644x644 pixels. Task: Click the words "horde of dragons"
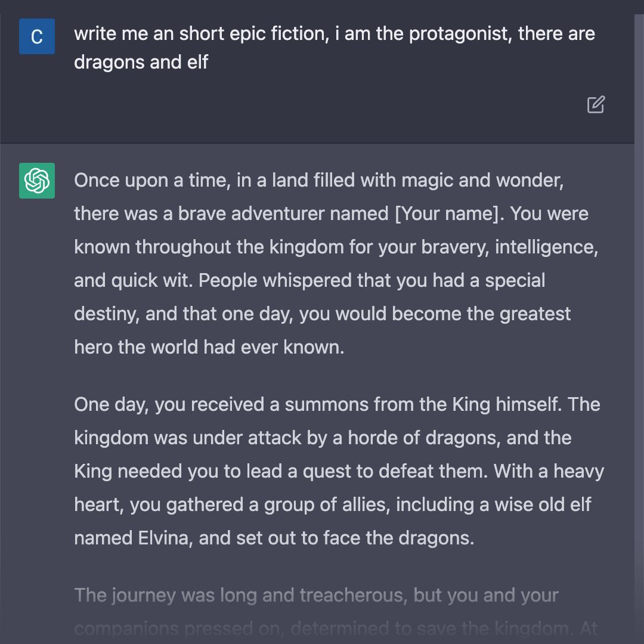(x=424, y=438)
